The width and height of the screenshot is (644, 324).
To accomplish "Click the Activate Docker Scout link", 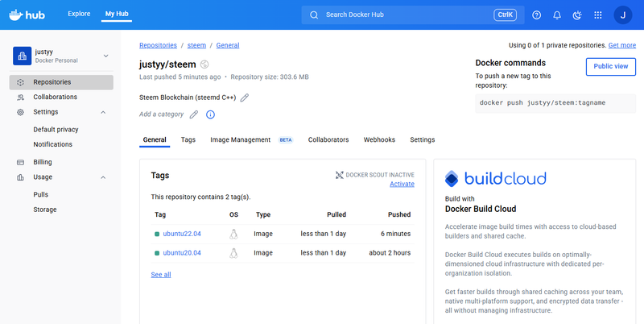I will coord(402,185).
